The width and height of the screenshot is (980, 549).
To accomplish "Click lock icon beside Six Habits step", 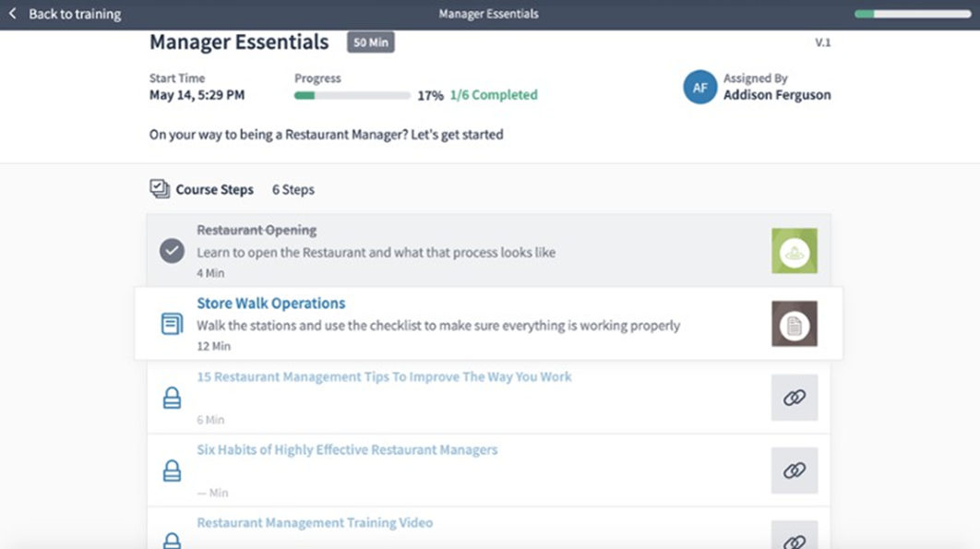I will (172, 471).
